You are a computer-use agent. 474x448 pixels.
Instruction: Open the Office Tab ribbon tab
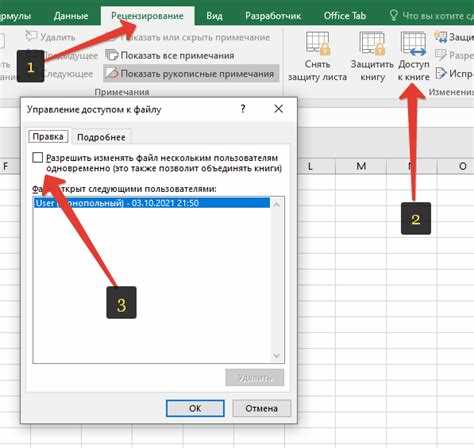pyautogui.click(x=345, y=16)
